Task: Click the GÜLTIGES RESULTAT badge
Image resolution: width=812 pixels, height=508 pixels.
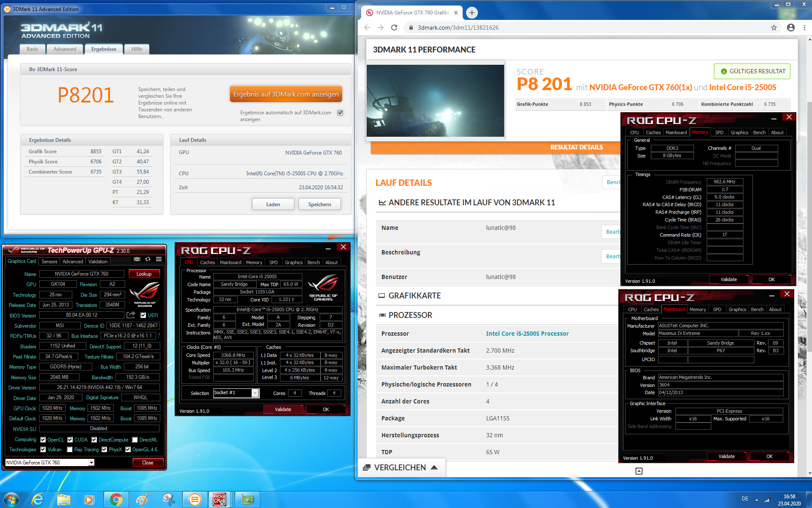Action: click(x=752, y=71)
